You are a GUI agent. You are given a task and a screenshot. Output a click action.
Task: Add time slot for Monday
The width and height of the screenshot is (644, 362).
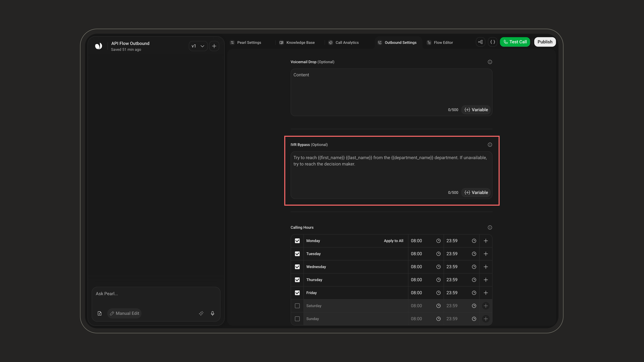coord(486,241)
